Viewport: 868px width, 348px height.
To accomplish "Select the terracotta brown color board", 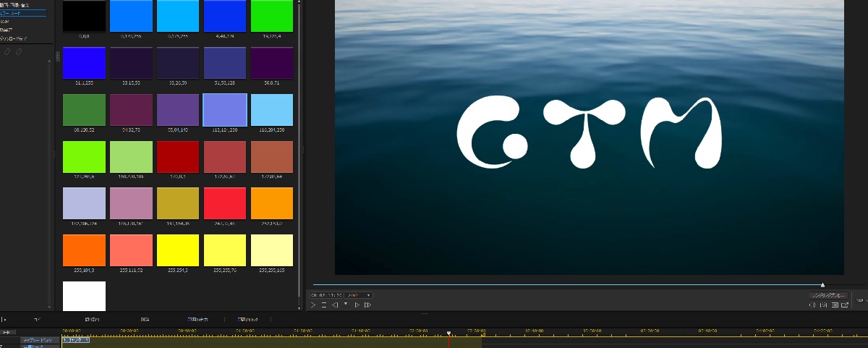I will click(x=272, y=157).
